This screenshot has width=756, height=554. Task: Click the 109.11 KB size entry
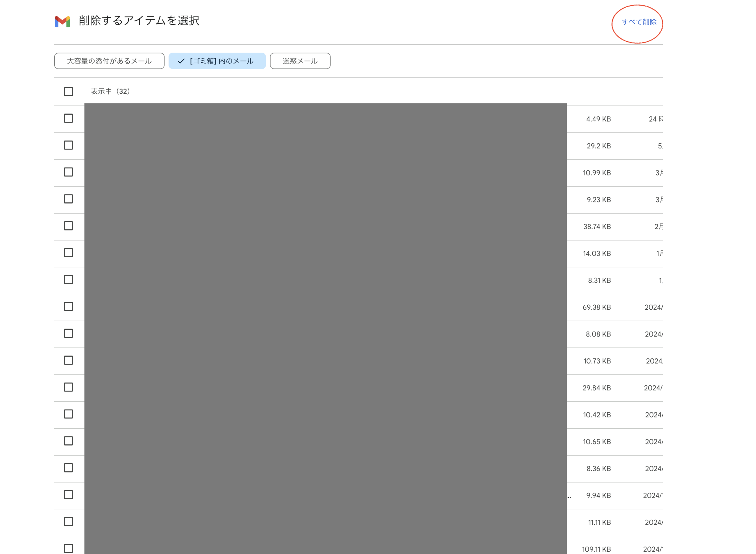pyautogui.click(x=596, y=549)
